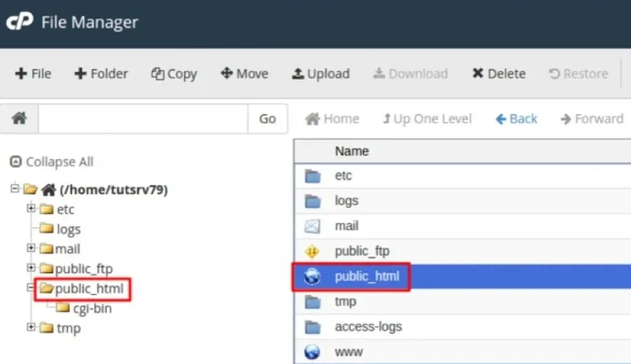Create a new folder with + Folder
The image size is (631, 364).
(101, 74)
